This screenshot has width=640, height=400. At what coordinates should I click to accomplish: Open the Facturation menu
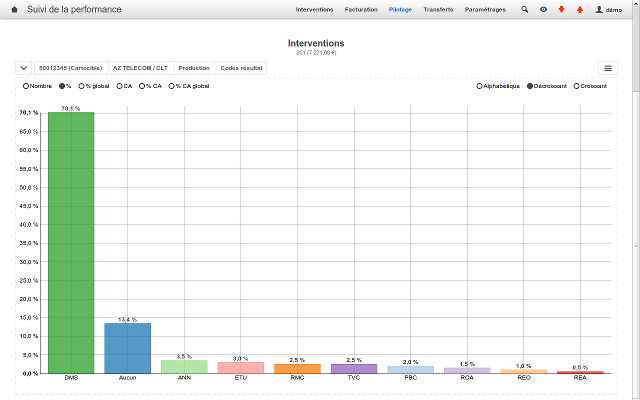click(x=361, y=9)
